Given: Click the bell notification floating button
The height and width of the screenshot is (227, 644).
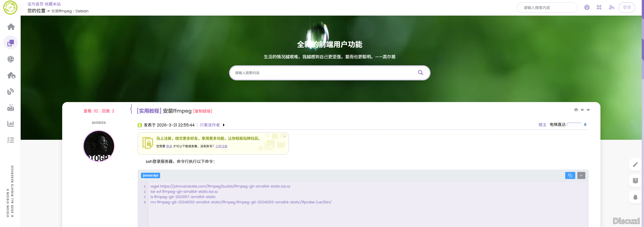Looking at the screenshot, I should [x=635, y=197].
